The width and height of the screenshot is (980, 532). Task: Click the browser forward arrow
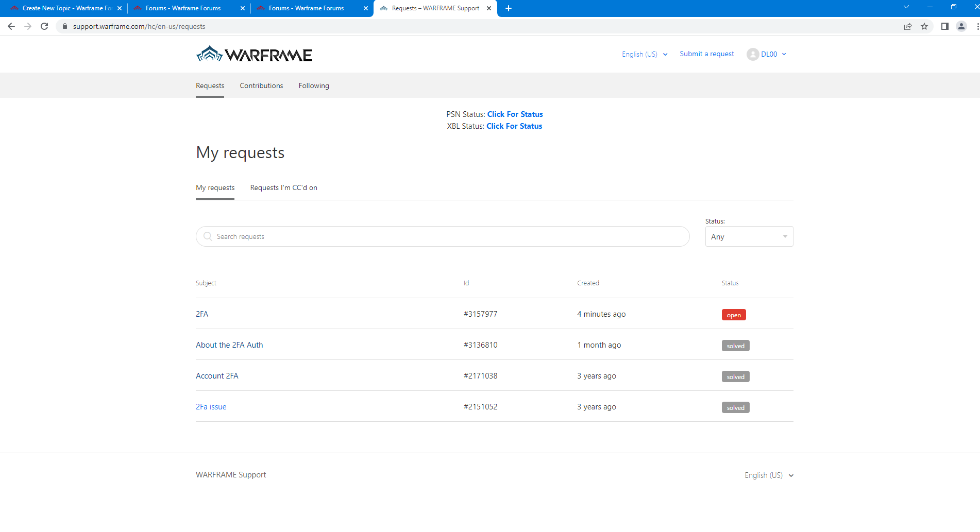pos(28,26)
